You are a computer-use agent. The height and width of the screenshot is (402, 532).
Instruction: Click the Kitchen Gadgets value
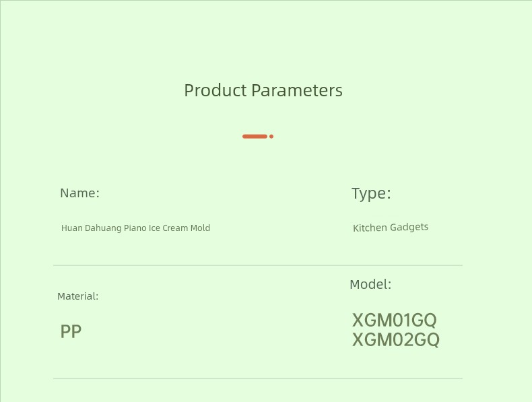point(391,228)
